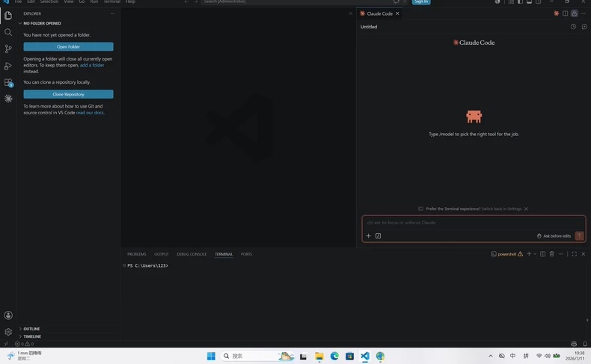
Task: Open the Edit menu
Action: (x=31, y=1)
